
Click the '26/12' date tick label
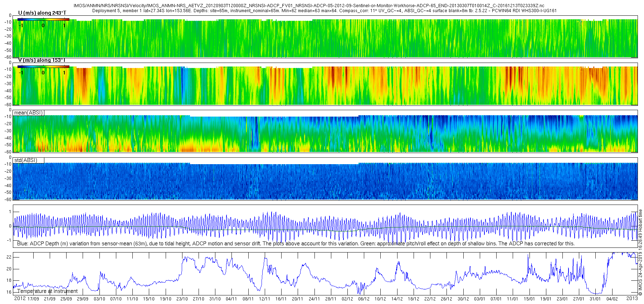447,299
